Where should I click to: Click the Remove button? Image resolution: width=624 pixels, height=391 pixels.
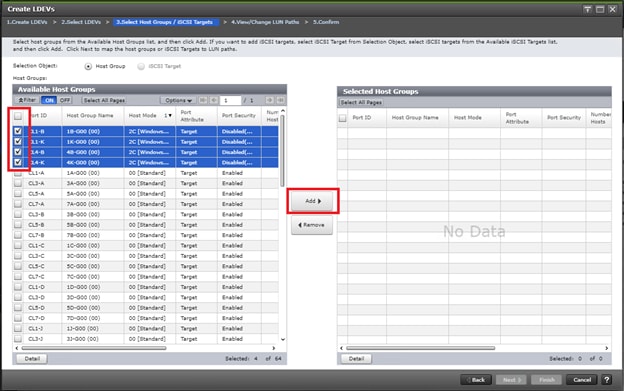pyautogui.click(x=312, y=225)
